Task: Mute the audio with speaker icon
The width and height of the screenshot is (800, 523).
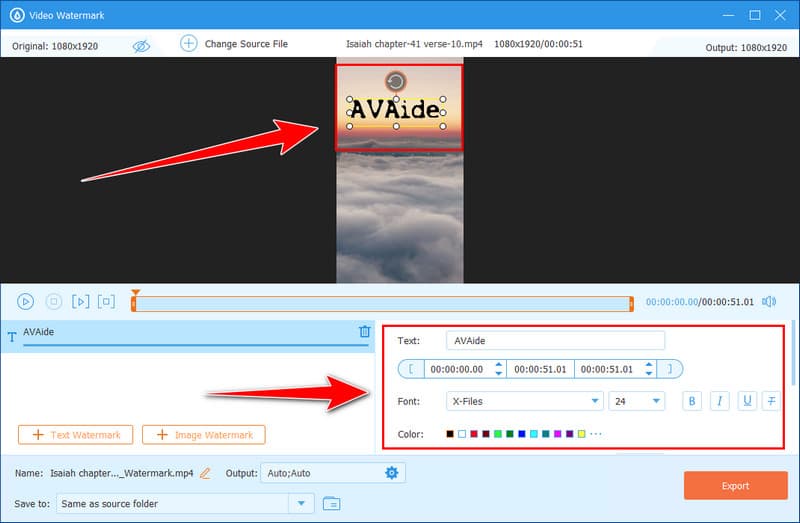Action: [x=769, y=302]
